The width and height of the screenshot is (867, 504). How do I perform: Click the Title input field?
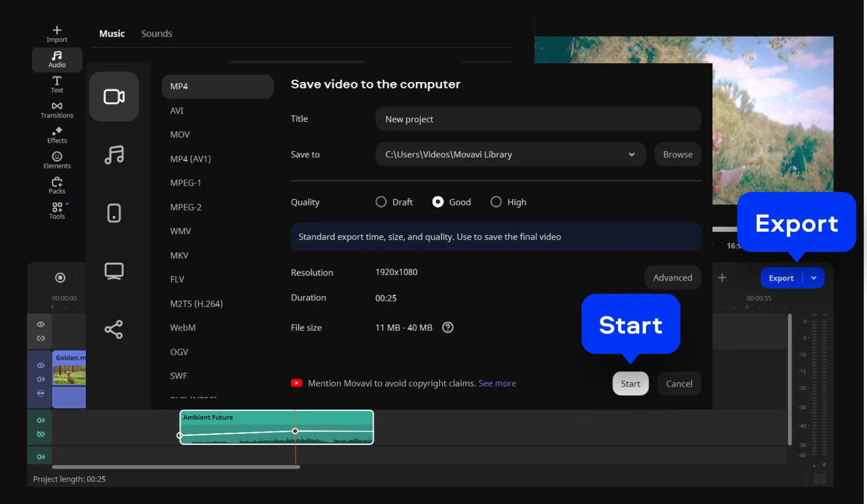(538, 119)
